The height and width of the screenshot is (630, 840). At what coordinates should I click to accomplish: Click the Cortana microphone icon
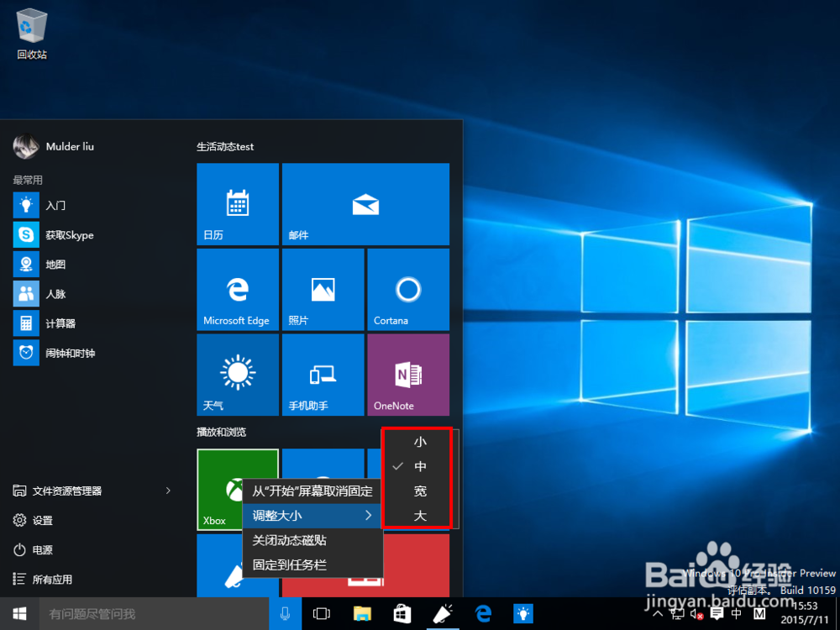[285, 613]
